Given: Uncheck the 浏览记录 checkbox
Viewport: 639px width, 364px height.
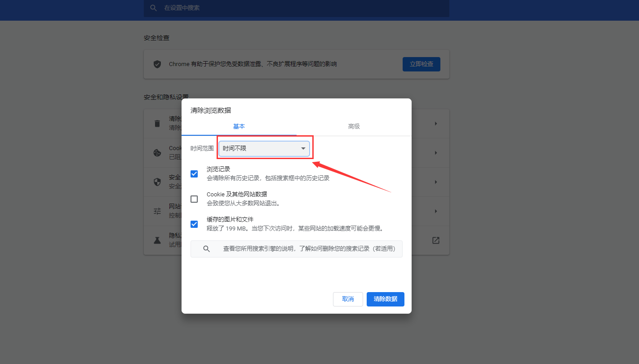Looking at the screenshot, I should [194, 173].
